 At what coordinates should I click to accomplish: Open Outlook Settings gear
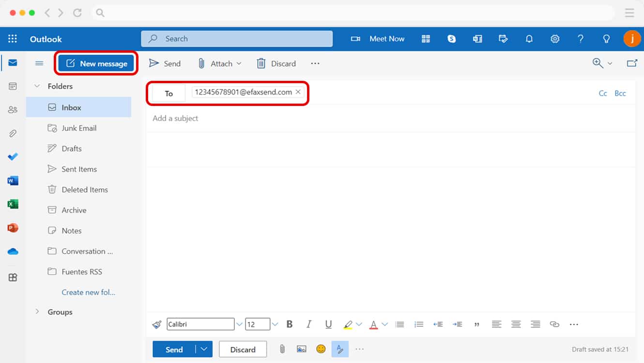[x=555, y=39]
